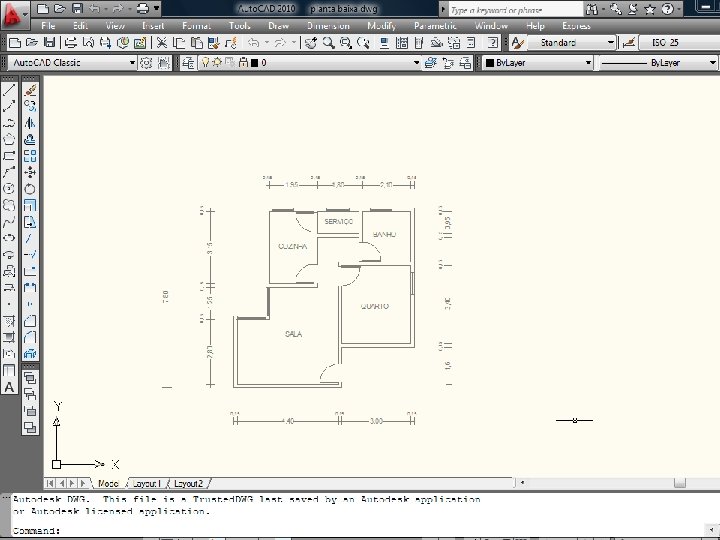Viewport: 720px width, 540px height.
Task: Switch to the Layout1 tab
Action: (x=146, y=484)
